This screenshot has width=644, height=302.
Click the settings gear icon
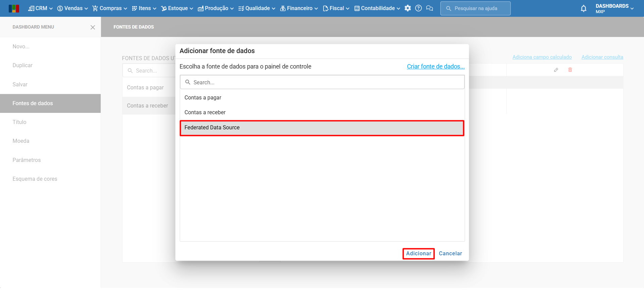(x=407, y=8)
